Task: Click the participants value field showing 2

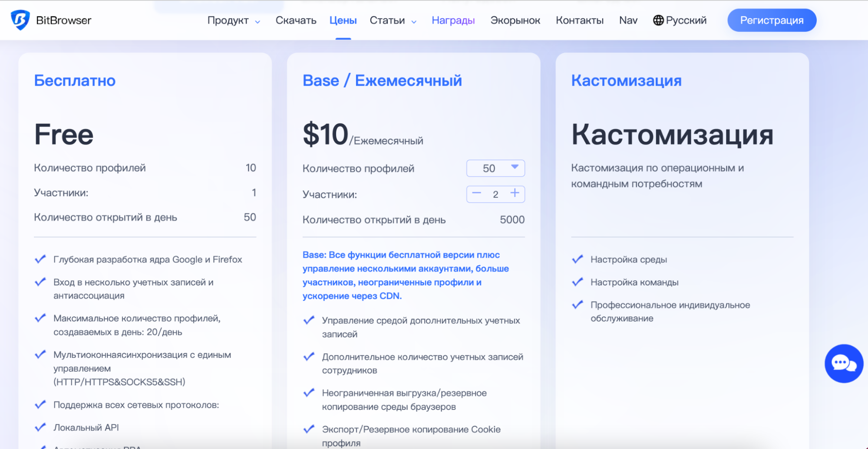Action: click(495, 194)
